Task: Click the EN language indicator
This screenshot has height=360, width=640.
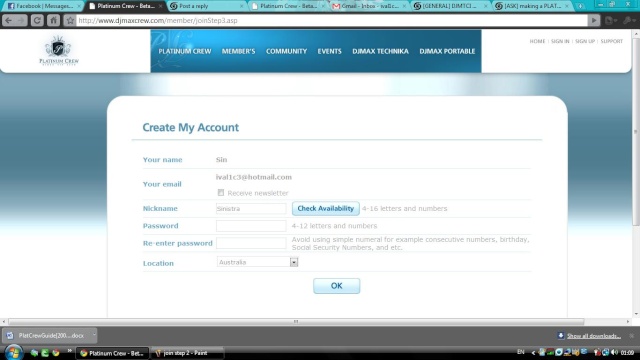Action: coord(521,352)
